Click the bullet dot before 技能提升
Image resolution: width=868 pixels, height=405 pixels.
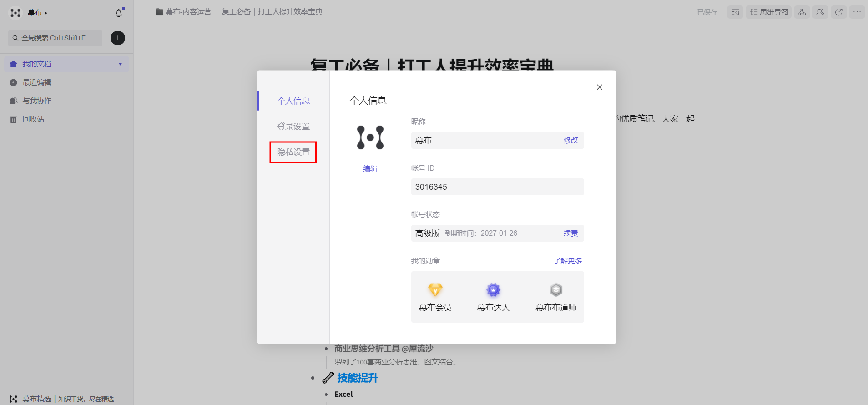click(x=313, y=378)
